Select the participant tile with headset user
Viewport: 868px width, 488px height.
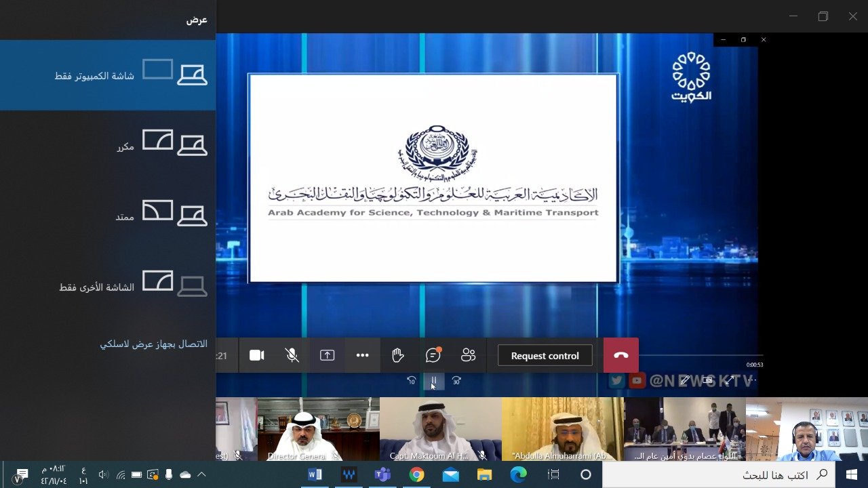click(807, 430)
